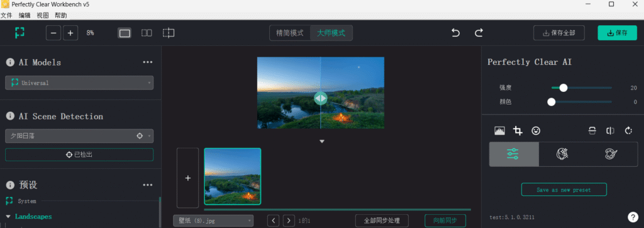
Task: Click the target icon in scene dropdown
Action: pyautogui.click(x=139, y=136)
